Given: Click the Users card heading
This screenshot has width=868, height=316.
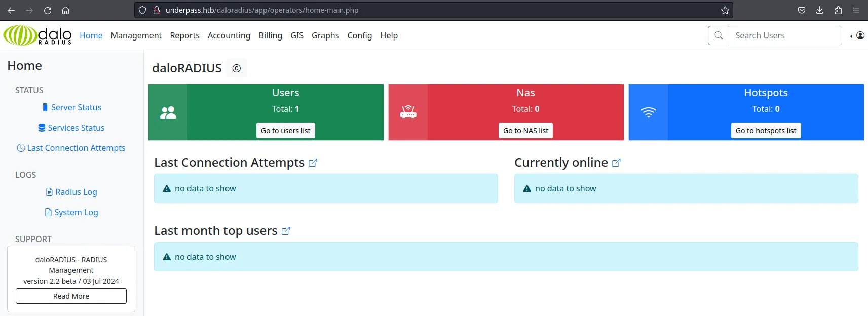Looking at the screenshot, I should tap(286, 93).
